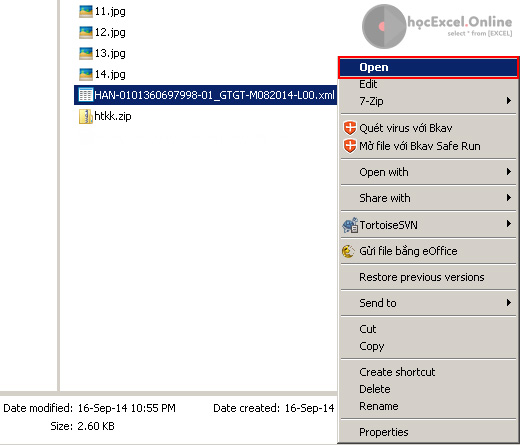Click the 12.jpg file icon
The image size is (520, 445).
click(86, 32)
